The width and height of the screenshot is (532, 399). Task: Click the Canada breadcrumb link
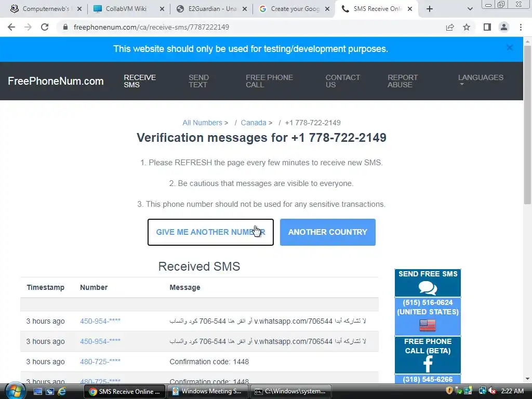point(254,123)
